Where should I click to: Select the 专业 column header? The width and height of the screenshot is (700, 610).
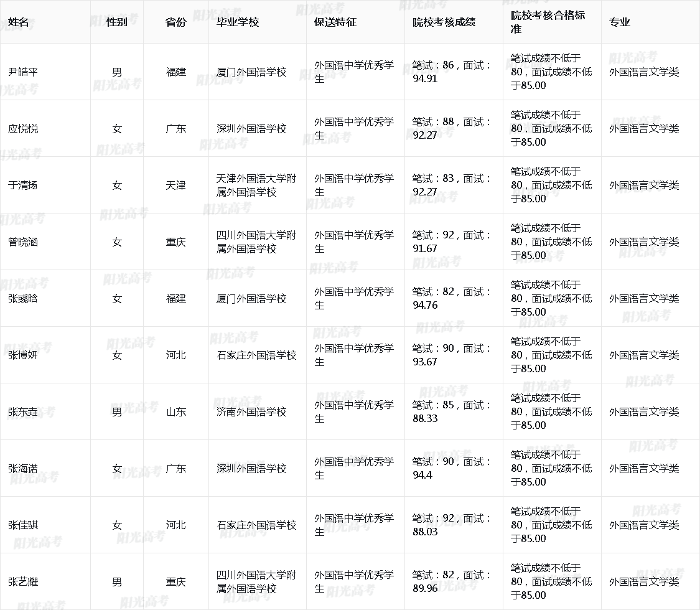(619, 22)
